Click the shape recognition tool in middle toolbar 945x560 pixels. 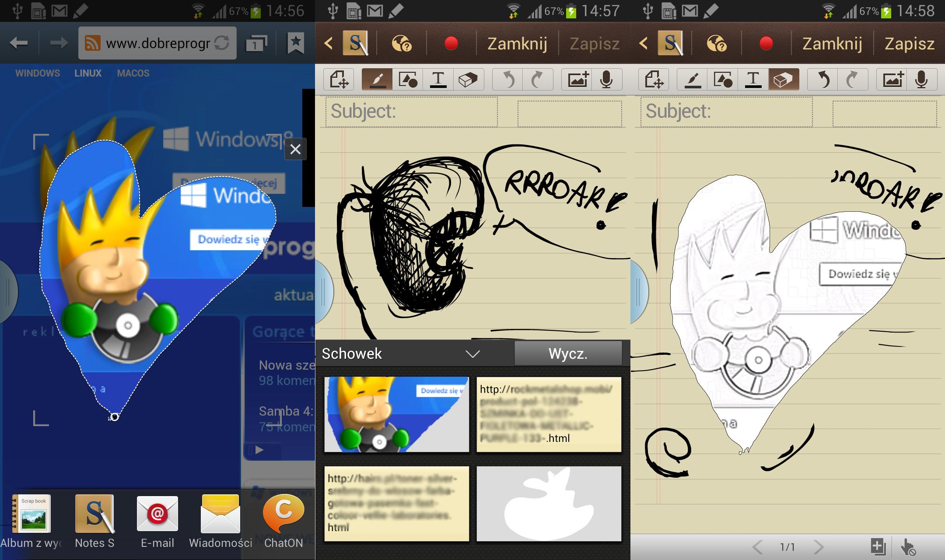[408, 80]
